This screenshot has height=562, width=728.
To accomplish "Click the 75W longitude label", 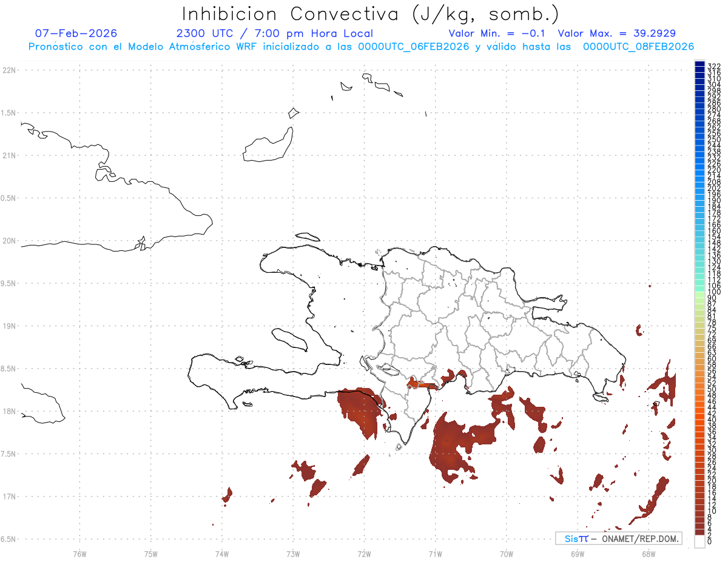I will [x=151, y=554].
